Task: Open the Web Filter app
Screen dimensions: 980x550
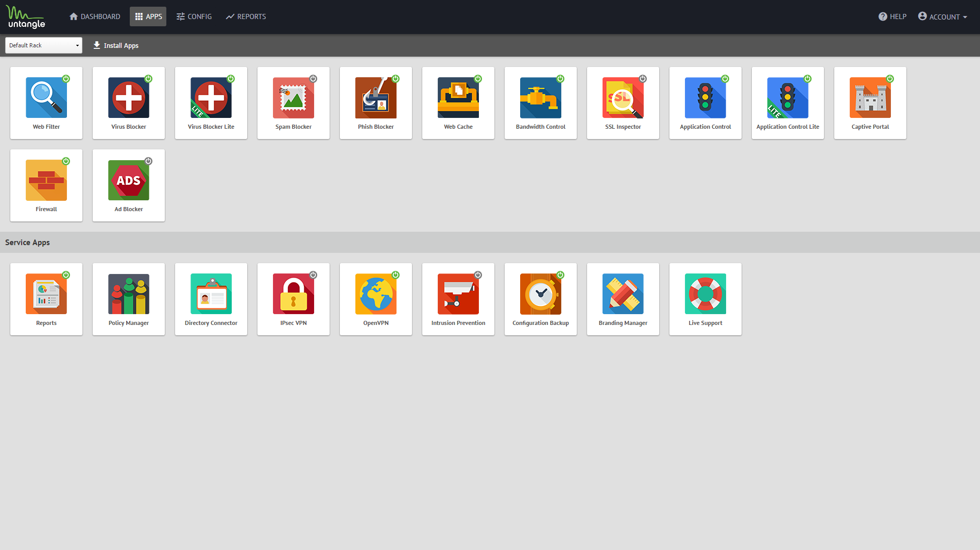Action: (x=46, y=103)
